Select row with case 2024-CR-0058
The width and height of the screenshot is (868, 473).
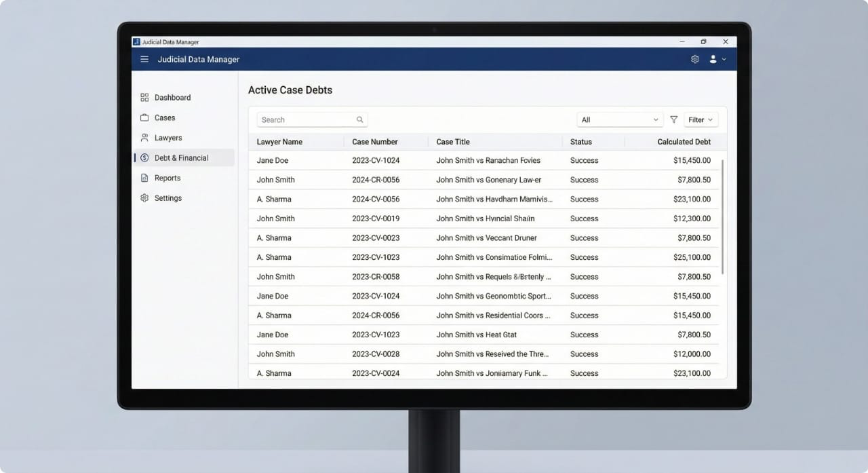tap(376, 277)
